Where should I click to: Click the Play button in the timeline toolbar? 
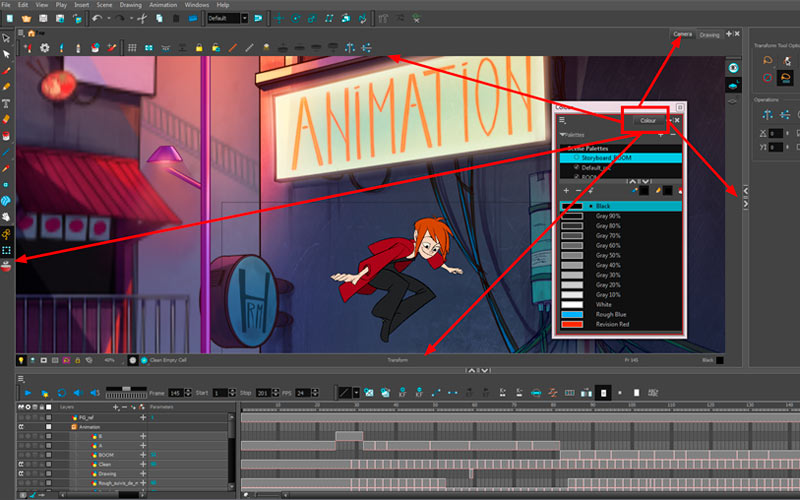28,393
